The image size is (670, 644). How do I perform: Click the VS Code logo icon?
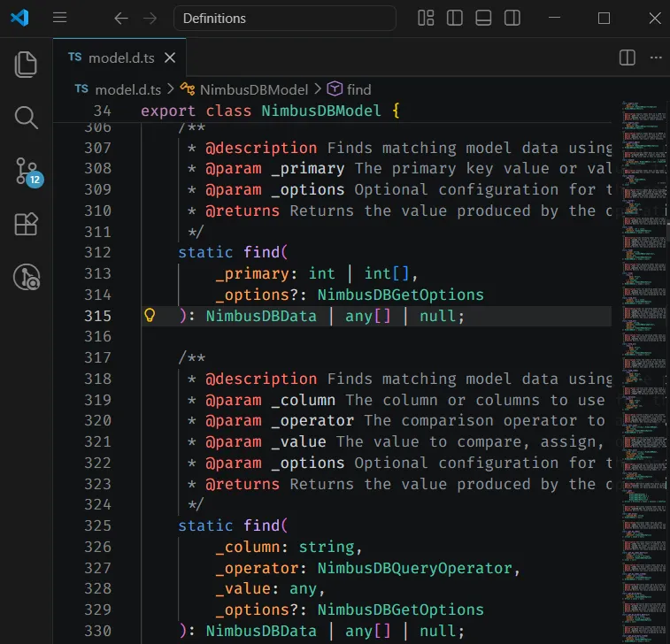coord(19,18)
